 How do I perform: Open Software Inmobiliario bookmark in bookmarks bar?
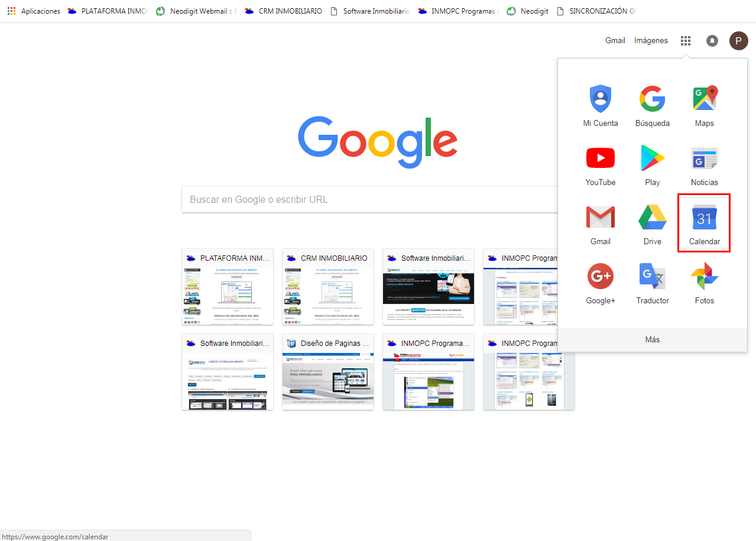coord(369,11)
